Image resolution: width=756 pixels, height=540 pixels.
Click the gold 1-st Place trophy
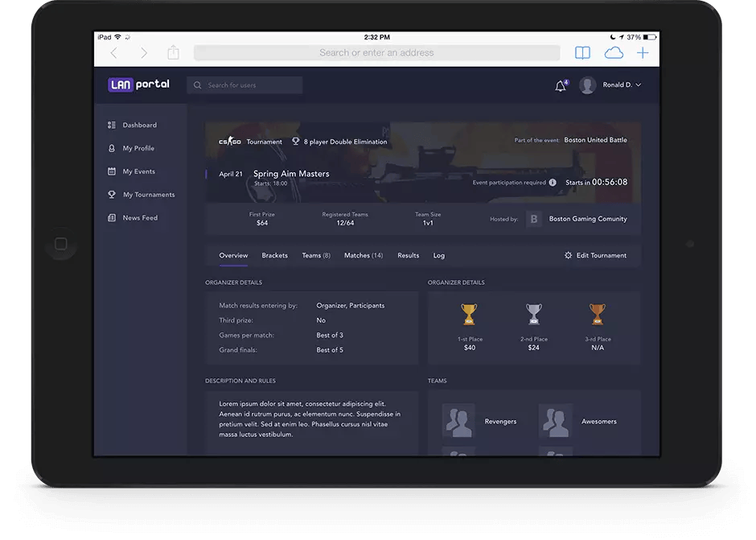[x=469, y=314]
